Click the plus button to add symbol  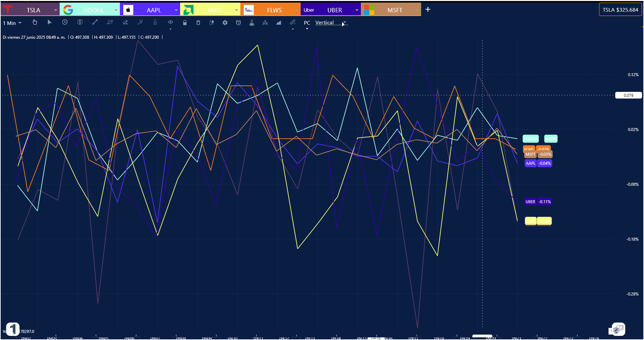pyautogui.click(x=428, y=10)
